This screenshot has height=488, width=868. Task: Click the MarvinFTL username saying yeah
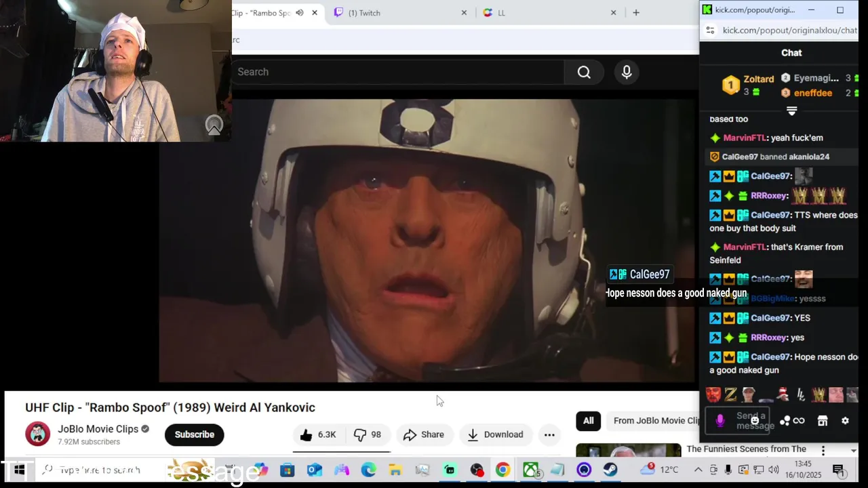745,138
